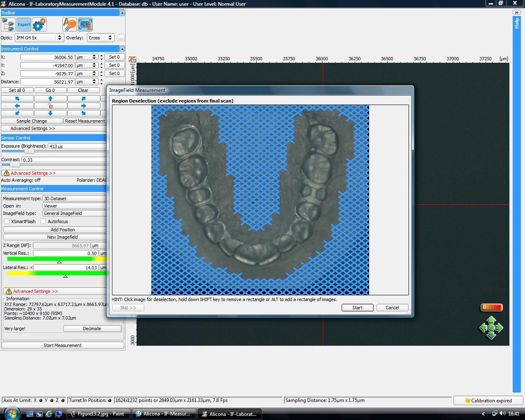Open the Optic IFM G4 5x dropdown

point(39,38)
